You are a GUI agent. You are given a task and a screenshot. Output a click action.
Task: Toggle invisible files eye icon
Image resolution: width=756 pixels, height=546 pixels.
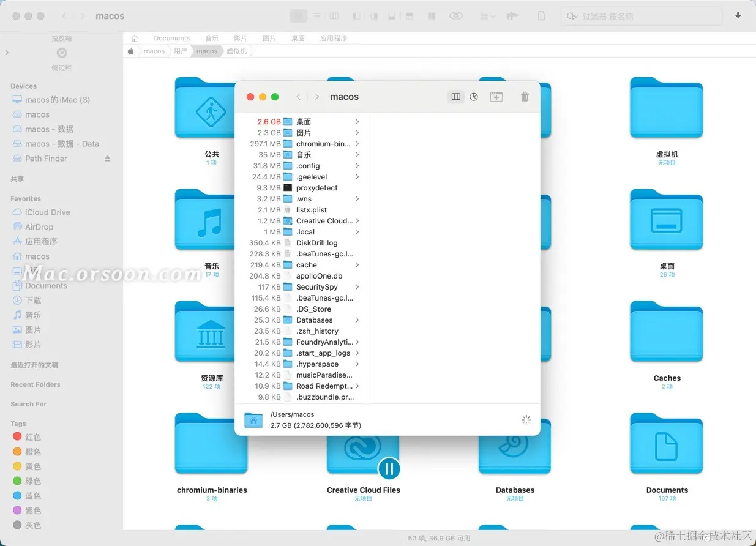tap(456, 16)
